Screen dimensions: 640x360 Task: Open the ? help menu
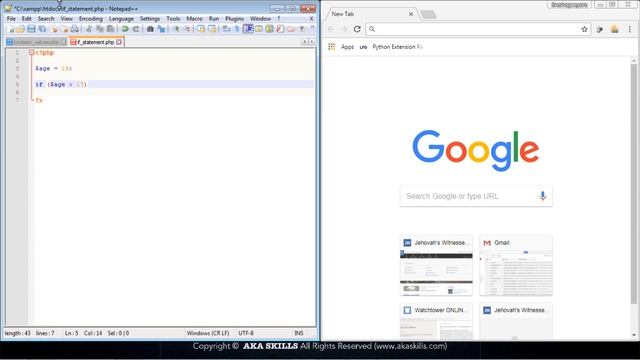(x=279, y=19)
